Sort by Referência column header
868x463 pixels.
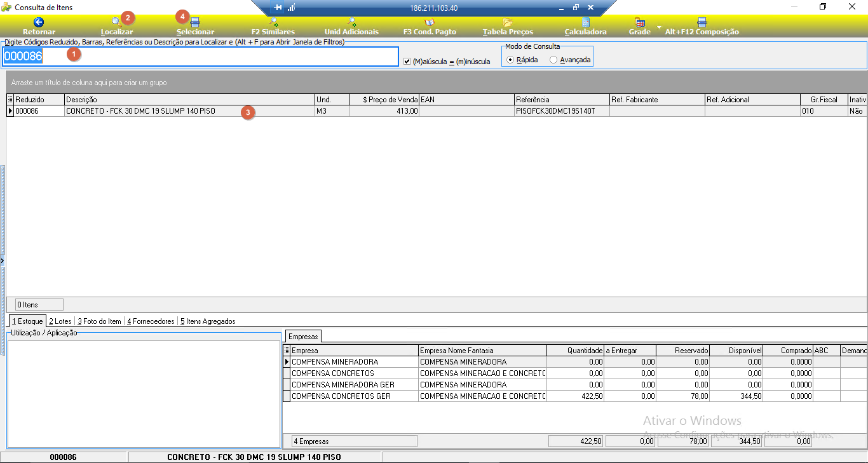click(x=562, y=100)
